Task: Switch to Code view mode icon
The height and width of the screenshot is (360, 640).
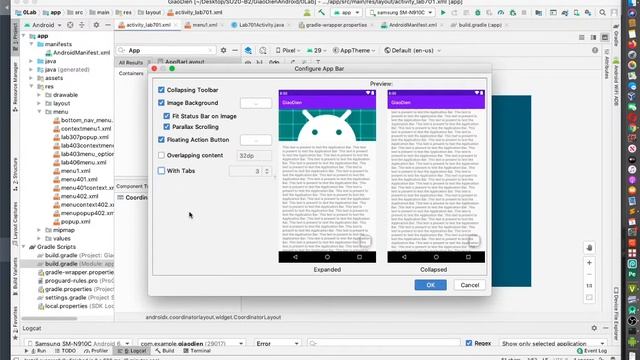Action: tap(582, 37)
